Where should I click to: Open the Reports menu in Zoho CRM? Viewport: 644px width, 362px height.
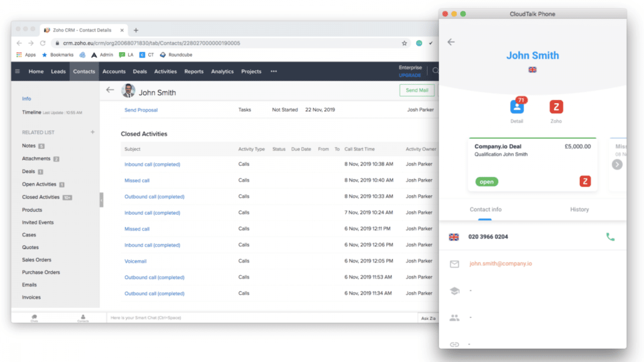tap(194, 71)
